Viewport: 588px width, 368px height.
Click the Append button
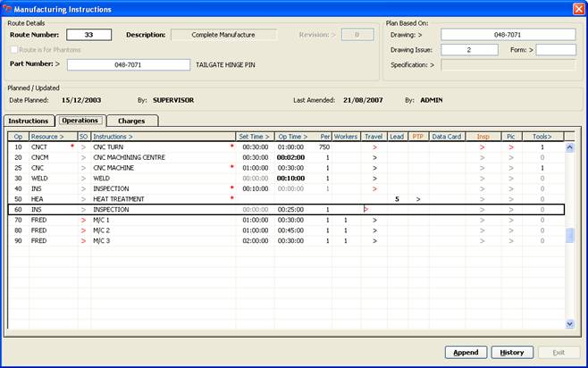click(466, 352)
